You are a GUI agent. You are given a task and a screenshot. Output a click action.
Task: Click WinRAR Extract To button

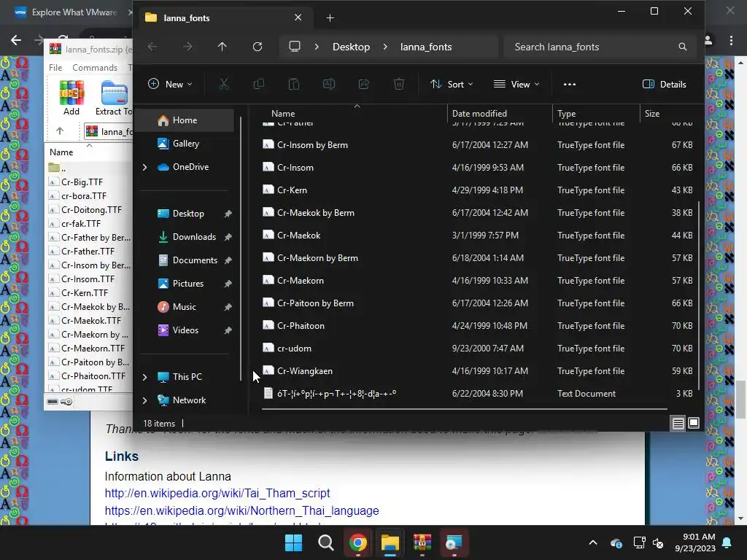point(115,98)
